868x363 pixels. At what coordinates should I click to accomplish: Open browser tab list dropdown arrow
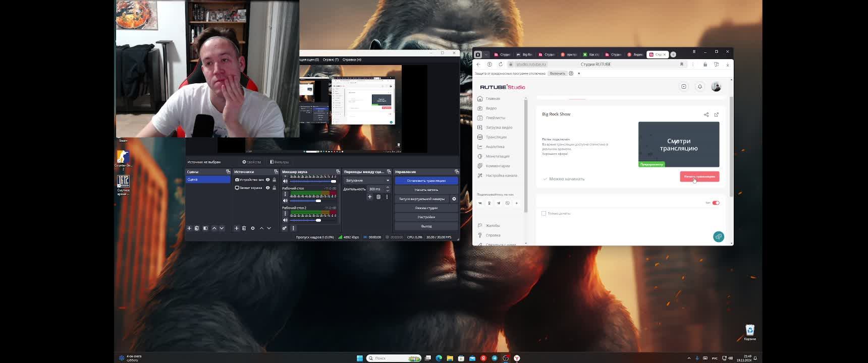(x=486, y=54)
